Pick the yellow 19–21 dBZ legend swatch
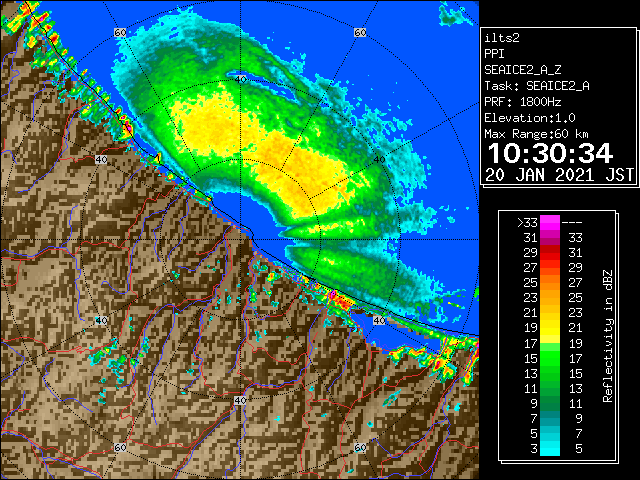 (550, 328)
